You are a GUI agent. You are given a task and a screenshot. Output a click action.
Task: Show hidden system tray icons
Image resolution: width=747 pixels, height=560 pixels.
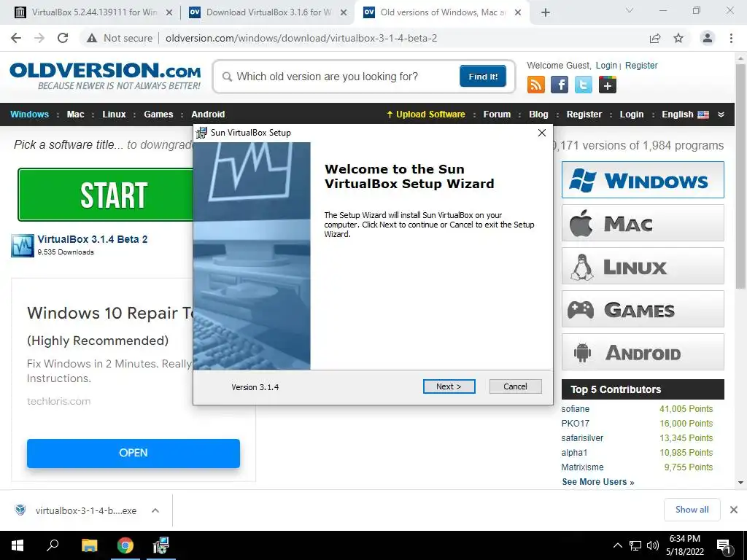617,545
